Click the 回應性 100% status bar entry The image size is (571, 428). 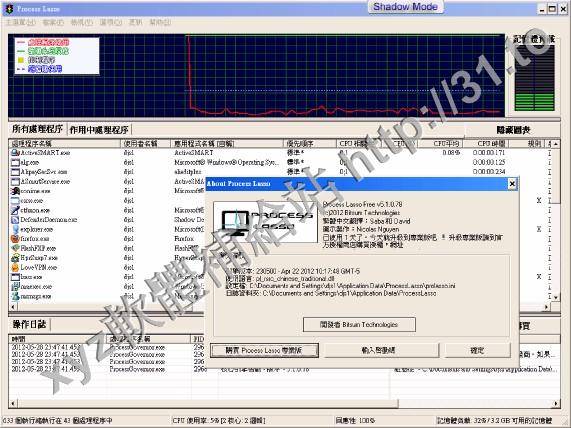(355, 421)
